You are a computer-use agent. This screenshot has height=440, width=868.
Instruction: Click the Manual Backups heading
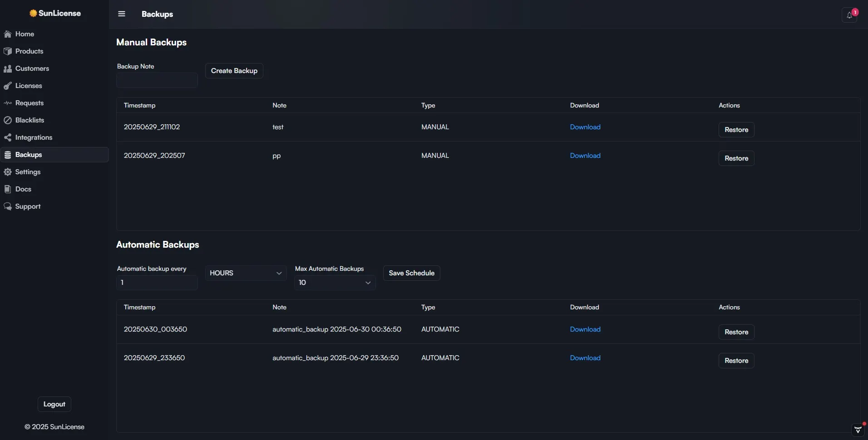pos(152,42)
